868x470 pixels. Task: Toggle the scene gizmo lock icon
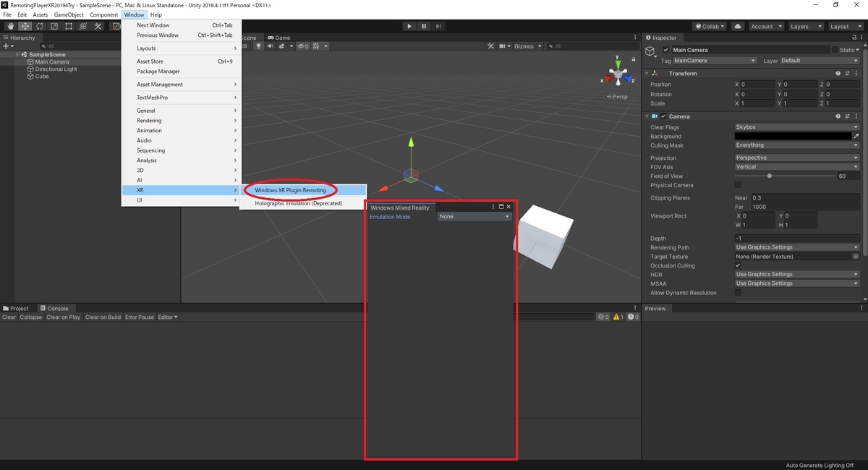(634, 59)
